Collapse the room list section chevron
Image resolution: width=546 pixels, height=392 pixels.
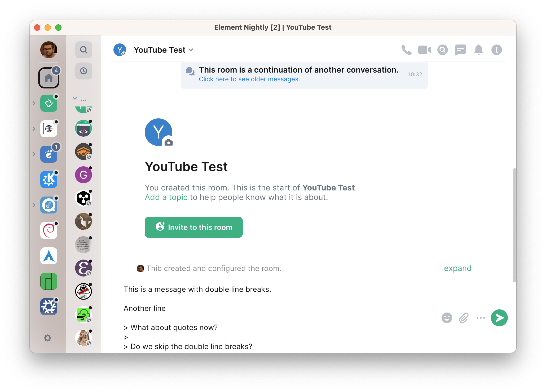tap(75, 98)
